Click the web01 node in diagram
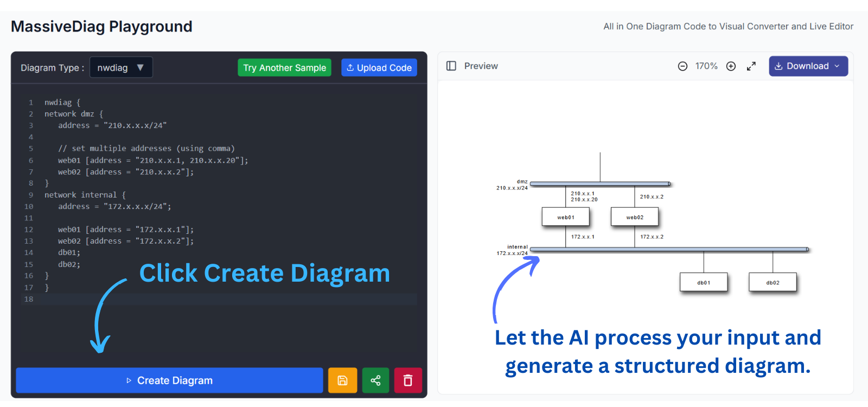This screenshot has width=868, height=407. 565,217
